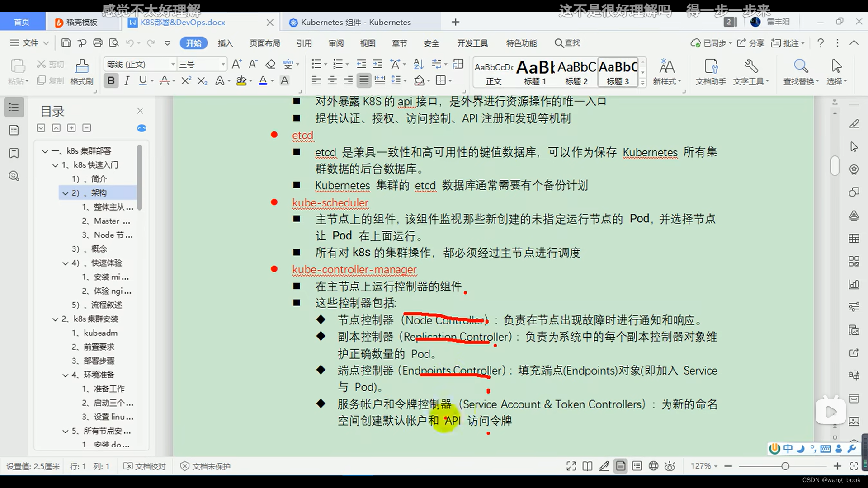
Task: Toggle justified alignment button
Action: [364, 81]
